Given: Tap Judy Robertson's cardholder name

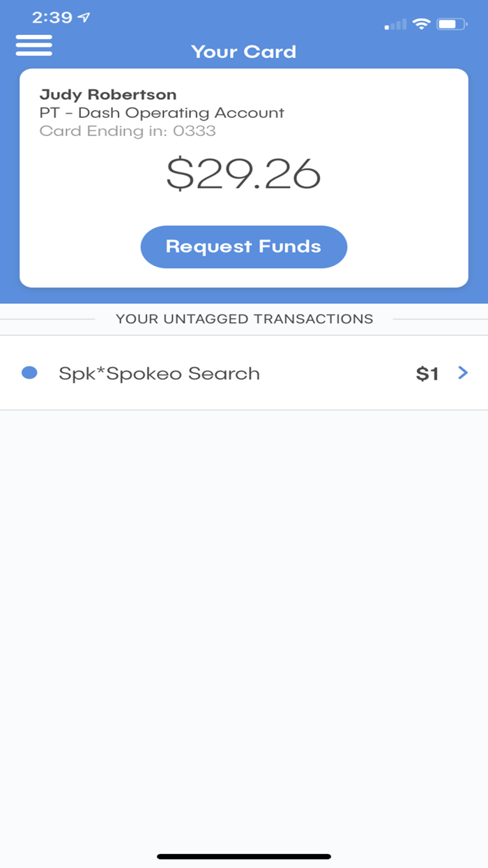Looking at the screenshot, I should [109, 94].
